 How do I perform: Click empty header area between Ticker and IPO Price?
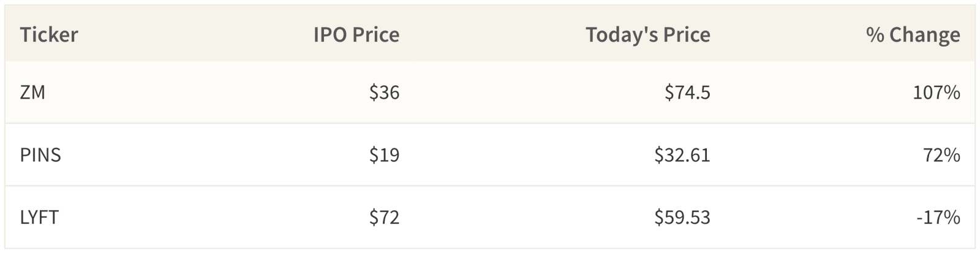pyautogui.click(x=196, y=34)
